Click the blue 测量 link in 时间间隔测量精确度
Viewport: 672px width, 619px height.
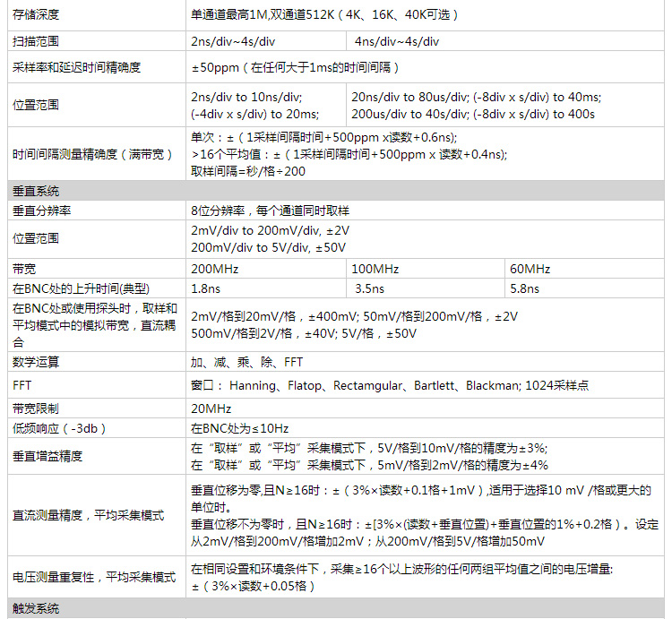coord(71,154)
